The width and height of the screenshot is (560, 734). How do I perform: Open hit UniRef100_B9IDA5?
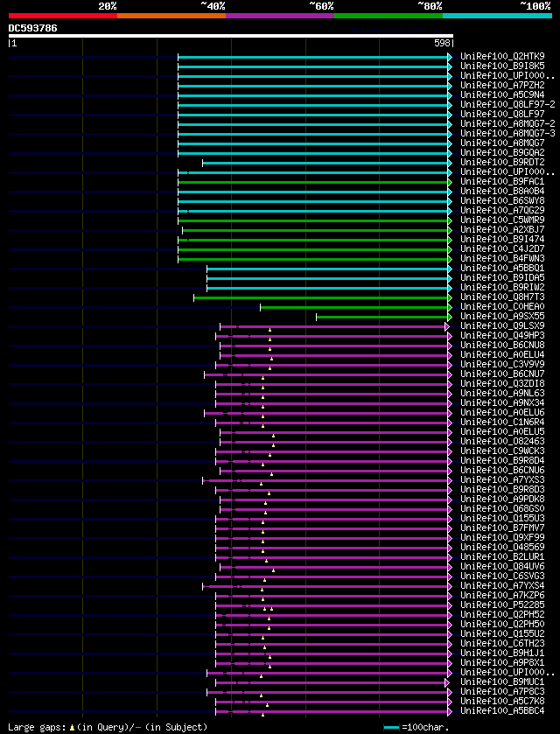502,277
